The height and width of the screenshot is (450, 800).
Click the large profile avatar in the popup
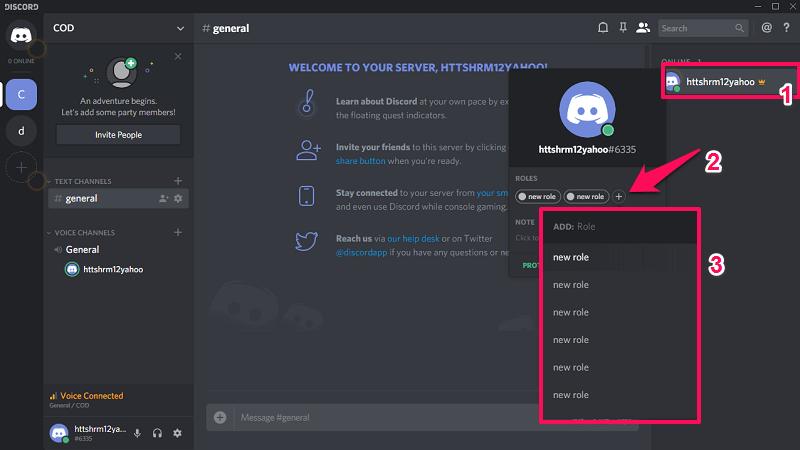click(x=587, y=109)
